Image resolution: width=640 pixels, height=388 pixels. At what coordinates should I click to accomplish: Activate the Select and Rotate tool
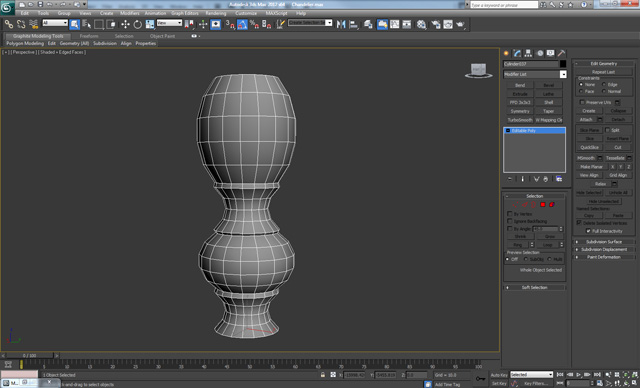click(x=138, y=24)
